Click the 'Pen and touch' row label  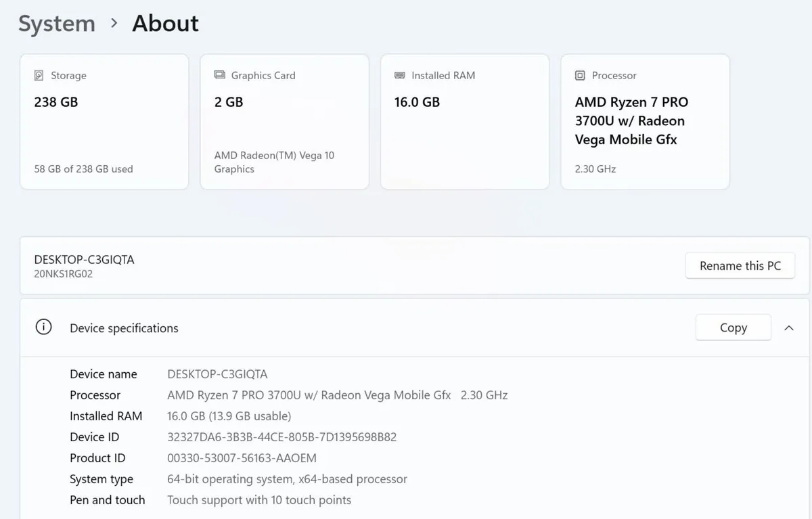click(108, 500)
